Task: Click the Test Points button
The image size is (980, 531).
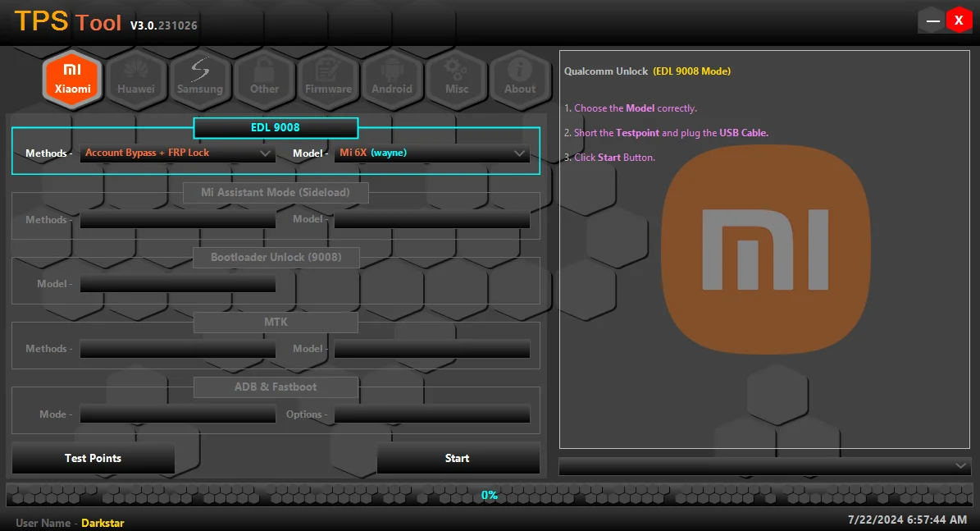Action: click(93, 459)
